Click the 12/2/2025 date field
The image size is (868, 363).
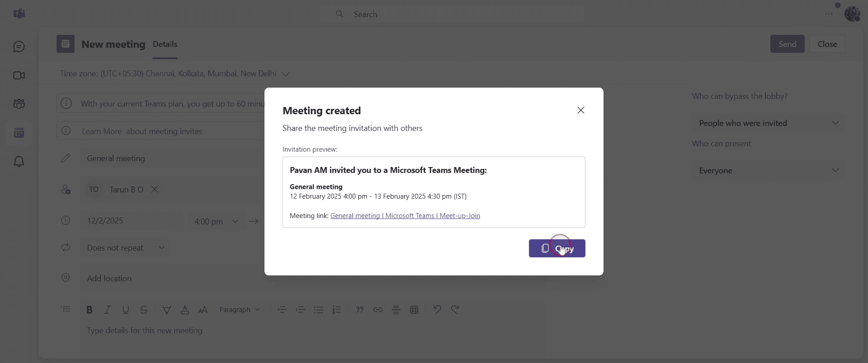click(x=131, y=221)
